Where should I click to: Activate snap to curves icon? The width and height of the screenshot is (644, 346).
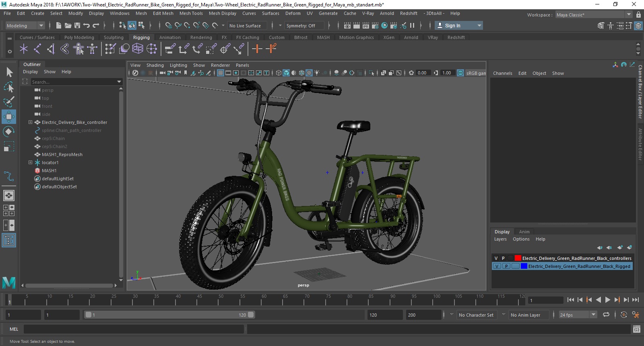(178, 25)
